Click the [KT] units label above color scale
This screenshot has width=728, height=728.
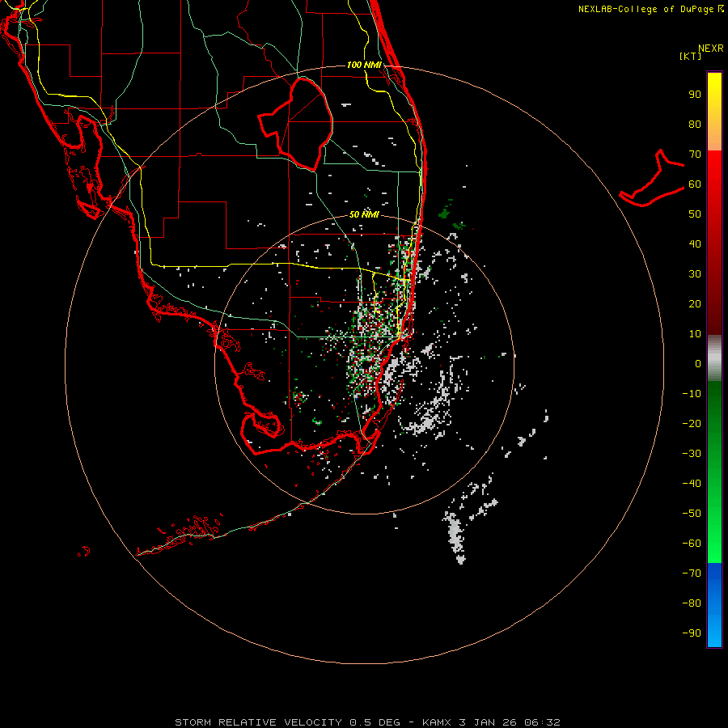[690, 56]
